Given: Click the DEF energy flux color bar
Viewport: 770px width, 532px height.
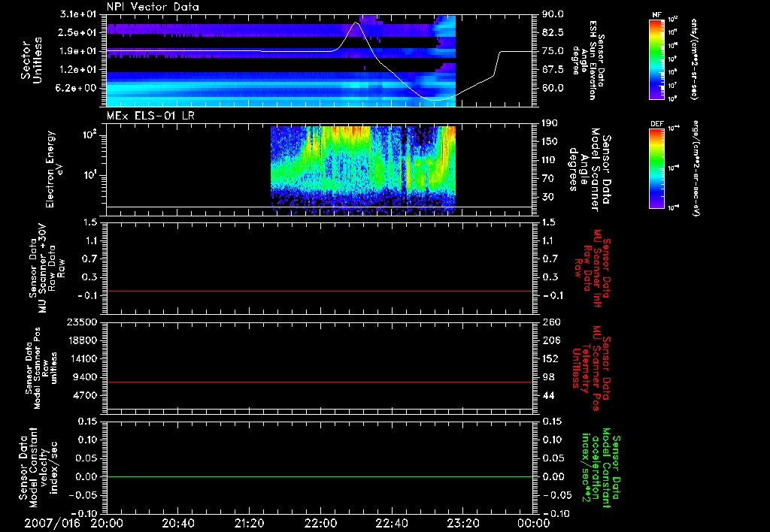Looking at the screenshot, I should (x=656, y=168).
